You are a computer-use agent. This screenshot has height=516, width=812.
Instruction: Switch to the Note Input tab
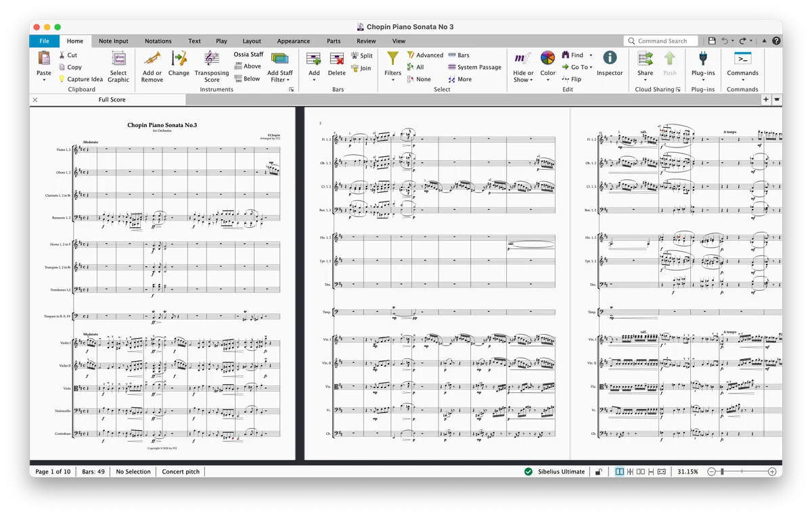pyautogui.click(x=114, y=41)
